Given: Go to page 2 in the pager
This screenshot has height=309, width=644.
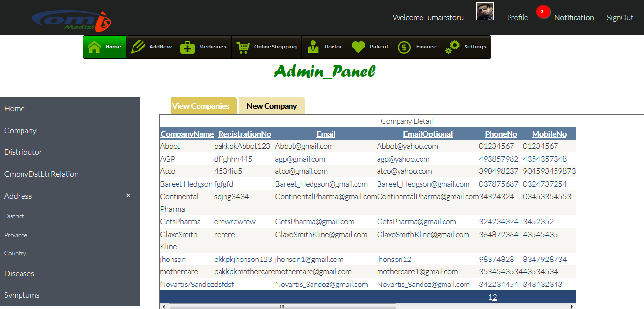Looking at the screenshot, I should [x=495, y=297].
